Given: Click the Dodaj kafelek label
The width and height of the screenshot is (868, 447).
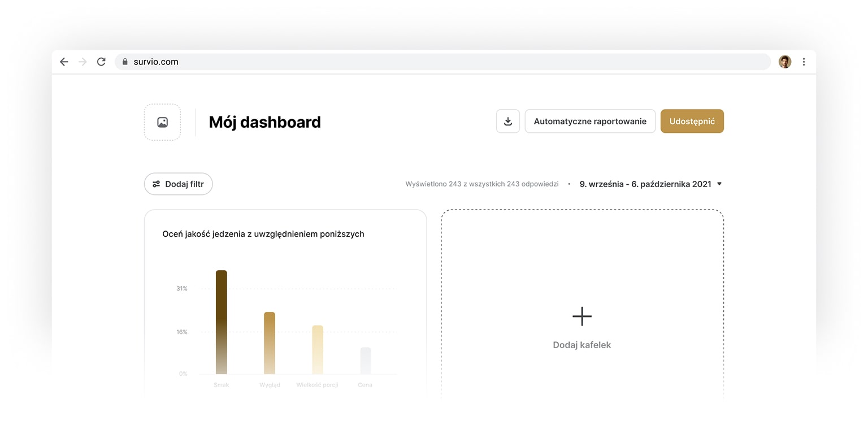Looking at the screenshot, I should click(581, 345).
